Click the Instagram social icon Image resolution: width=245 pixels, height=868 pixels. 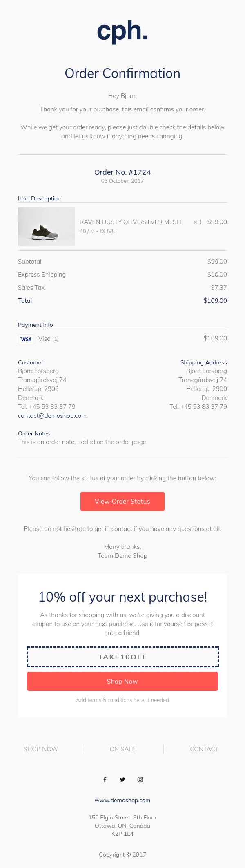click(140, 779)
